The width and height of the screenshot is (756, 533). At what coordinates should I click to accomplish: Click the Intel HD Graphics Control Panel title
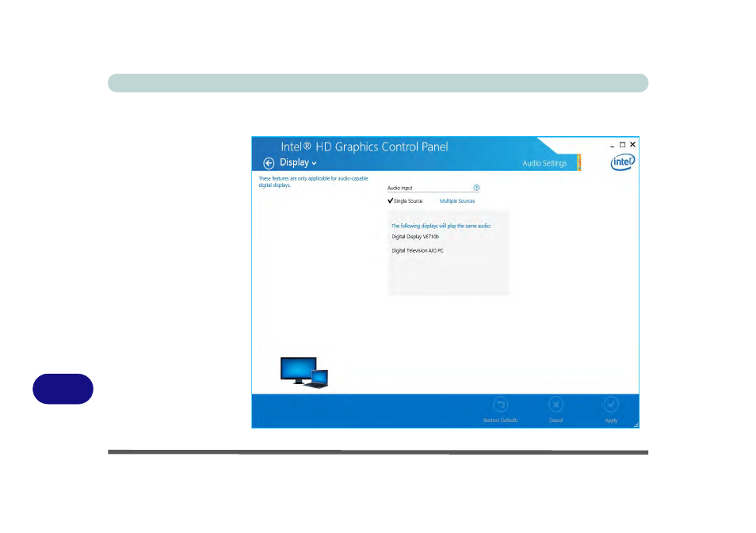coord(365,147)
